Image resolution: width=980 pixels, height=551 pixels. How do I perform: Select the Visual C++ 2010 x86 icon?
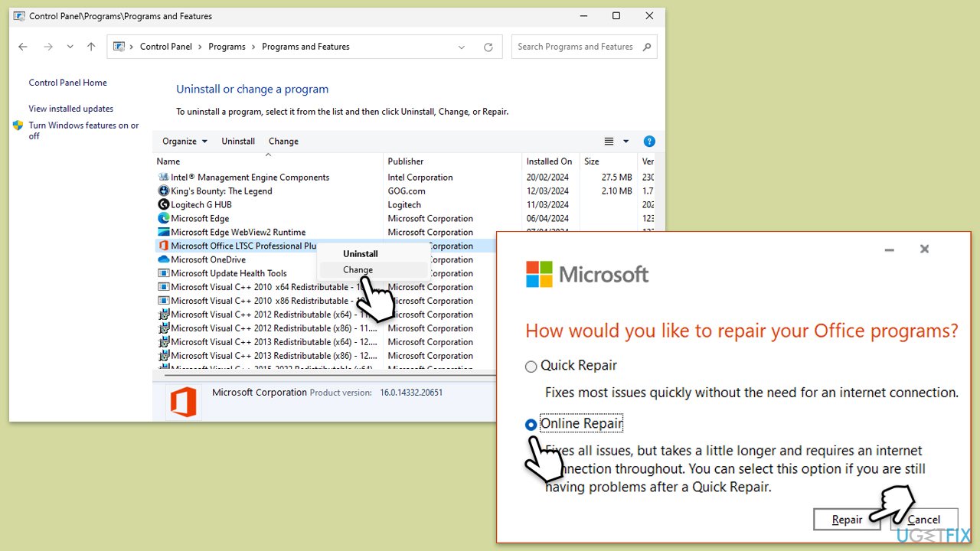pyautogui.click(x=163, y=301)
